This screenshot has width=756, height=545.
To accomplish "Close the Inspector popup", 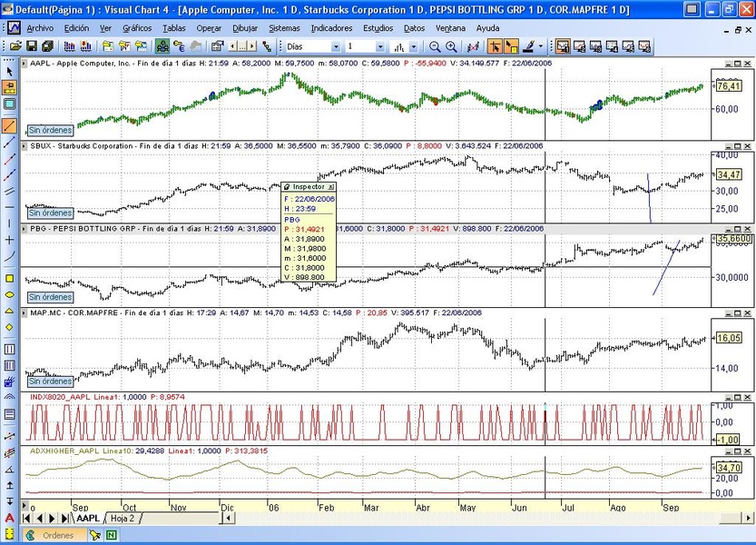I will point(330,187).
